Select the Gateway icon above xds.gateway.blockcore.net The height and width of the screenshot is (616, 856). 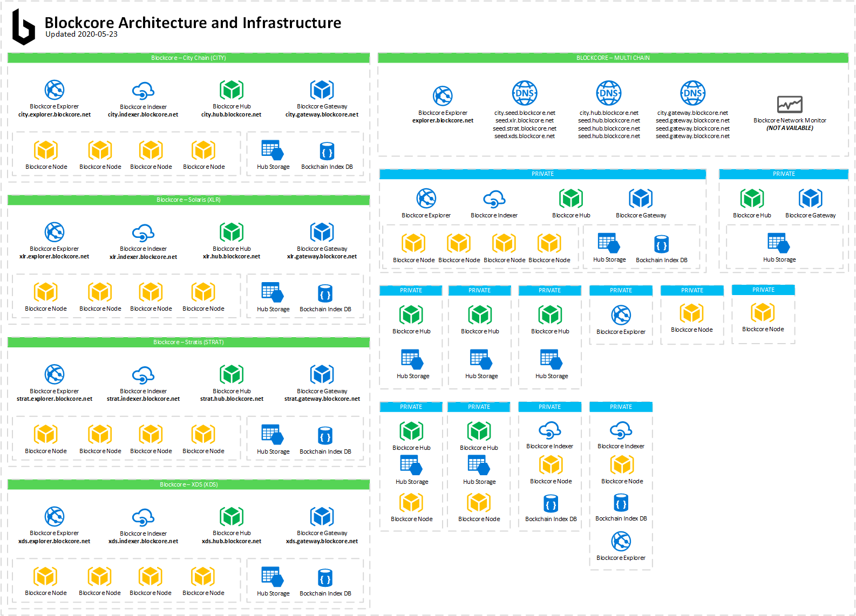pos(322,517)
